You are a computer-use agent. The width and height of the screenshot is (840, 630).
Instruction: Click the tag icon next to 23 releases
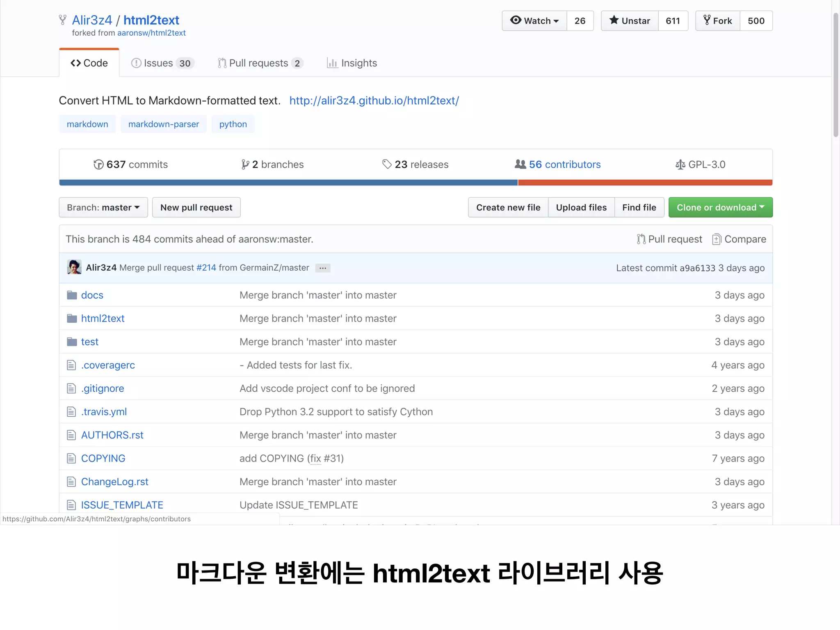(387, 164)
